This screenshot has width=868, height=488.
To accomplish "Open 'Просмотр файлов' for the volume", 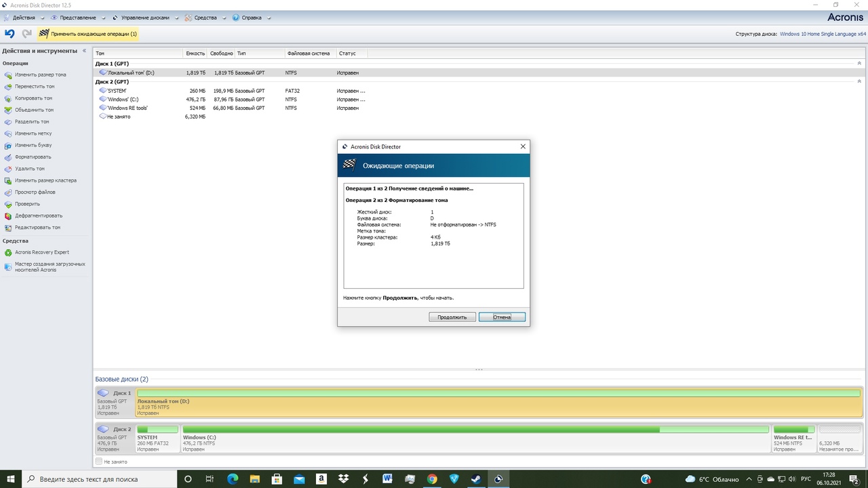I will tap(35, 192).
